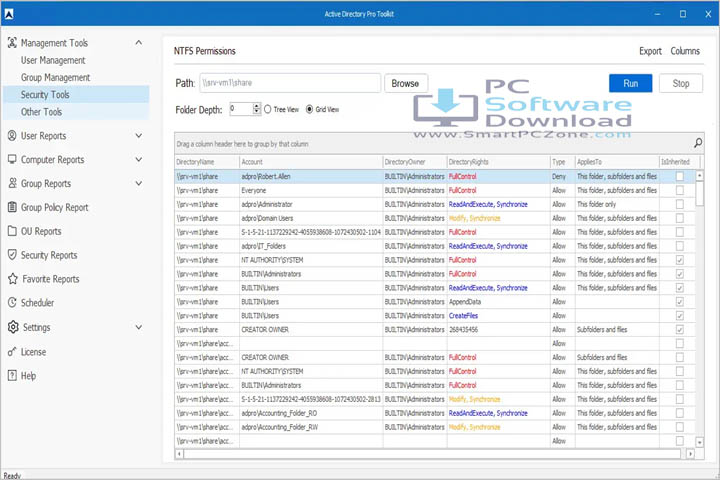Screen dimensions: 720x480
Task: Click the Folder Depth number field
Action: click(x=241, y=109)
